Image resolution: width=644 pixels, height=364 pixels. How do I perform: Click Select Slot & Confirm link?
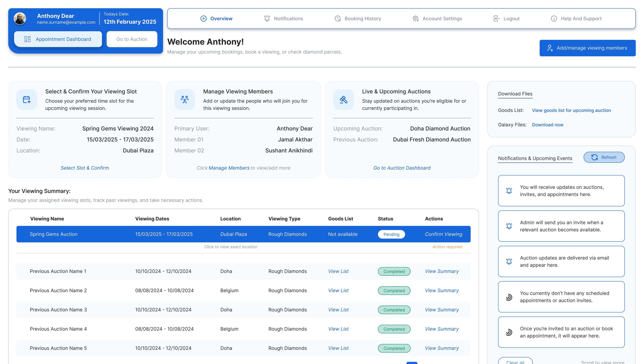pyautogui.click(x=85, y=168)
